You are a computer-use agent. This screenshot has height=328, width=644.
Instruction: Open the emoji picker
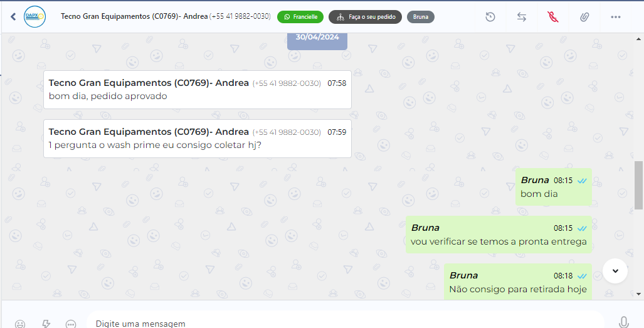[x=19, y=324]
